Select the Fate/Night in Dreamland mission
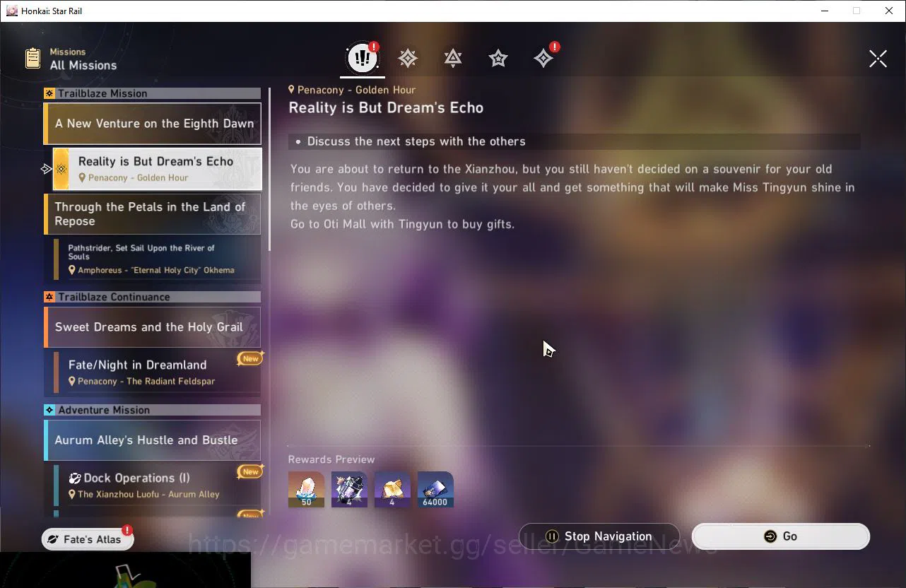The height and width of the screenshot is (588, 906). [x=157, y=372]
